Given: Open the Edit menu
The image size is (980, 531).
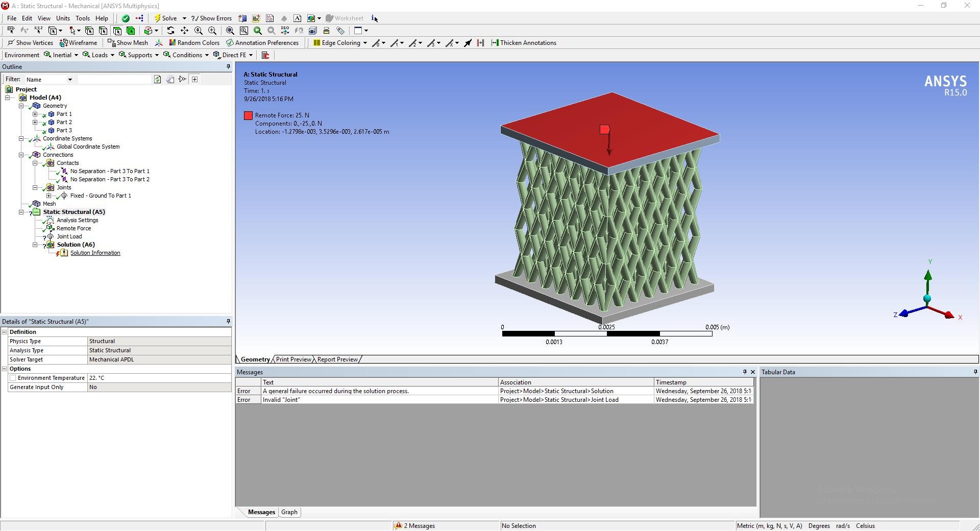Looking at the screenshot, I should coord(27,18).
